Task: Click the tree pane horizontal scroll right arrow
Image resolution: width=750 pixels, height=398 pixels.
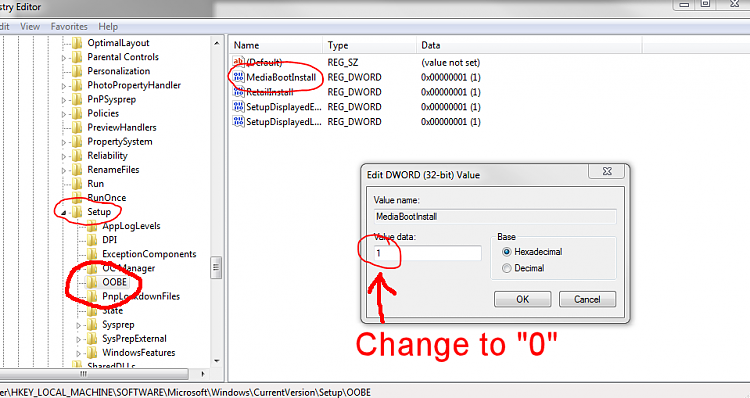Action: [203, 374]
